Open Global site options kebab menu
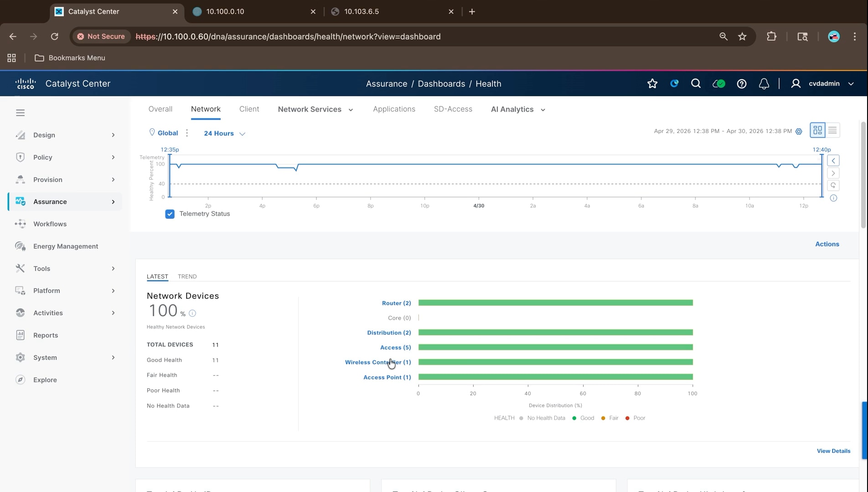Image resolution: width=868 pixels, height=492 pixels. (187, 133)
